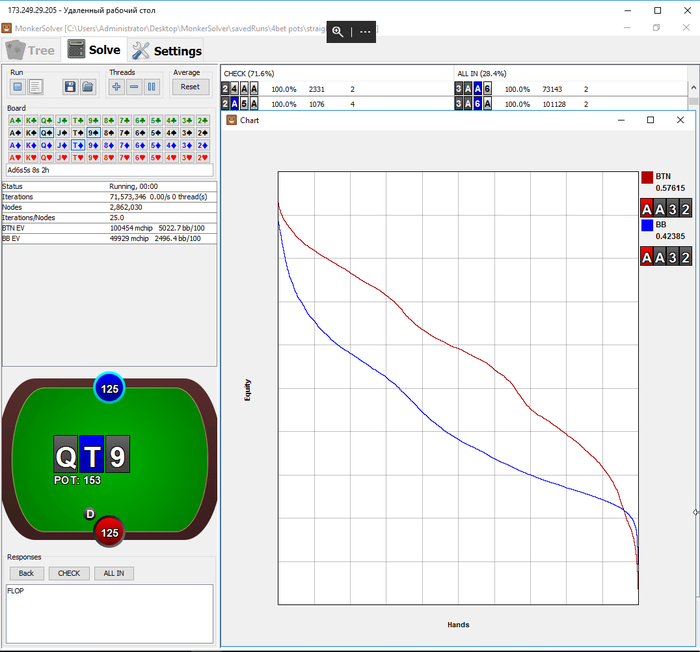Add a thread with the plus icon
700x652 pixels.
pyautogui.click(x=116, y=87)
